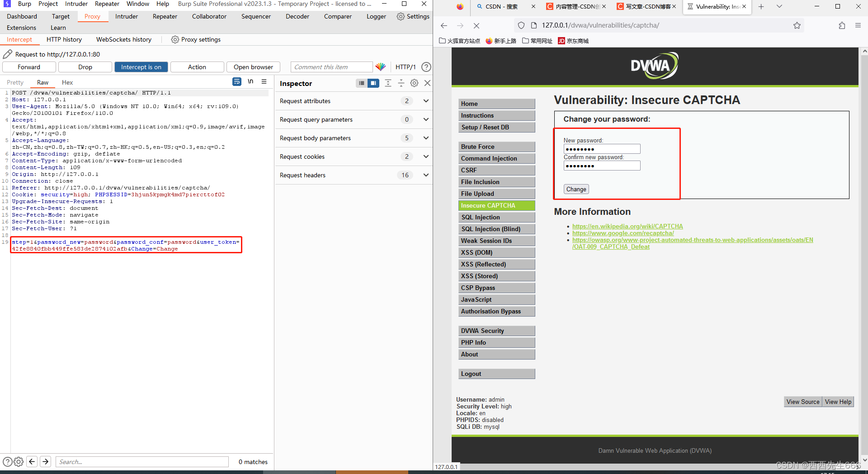Screen dimensions: 868x474
Task: Open the Action dropdown menu
Action: coord(197,67)
